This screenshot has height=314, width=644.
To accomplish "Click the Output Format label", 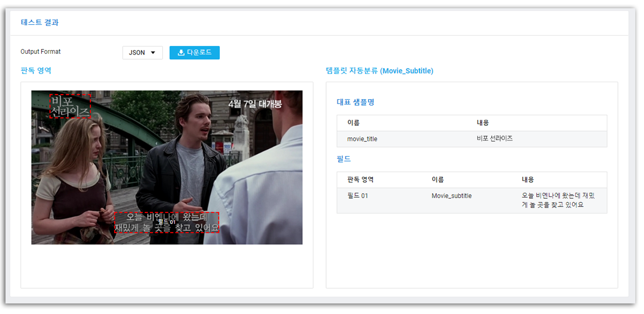I will (x=40, y=52).
